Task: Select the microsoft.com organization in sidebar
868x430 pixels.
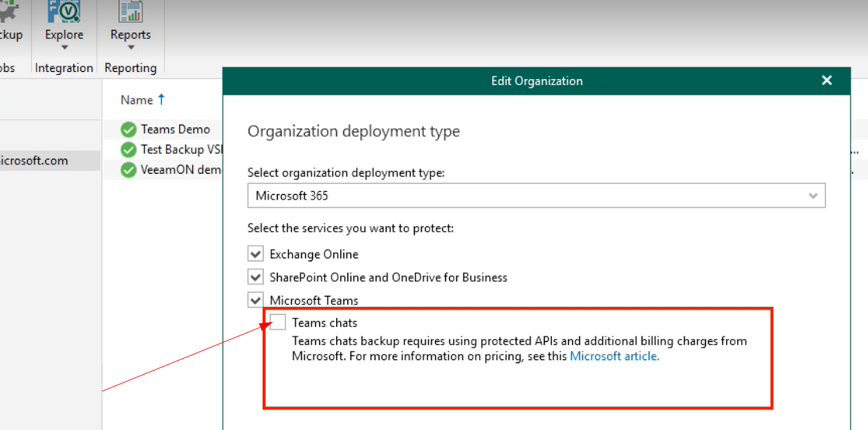Action: coord(50,161)
